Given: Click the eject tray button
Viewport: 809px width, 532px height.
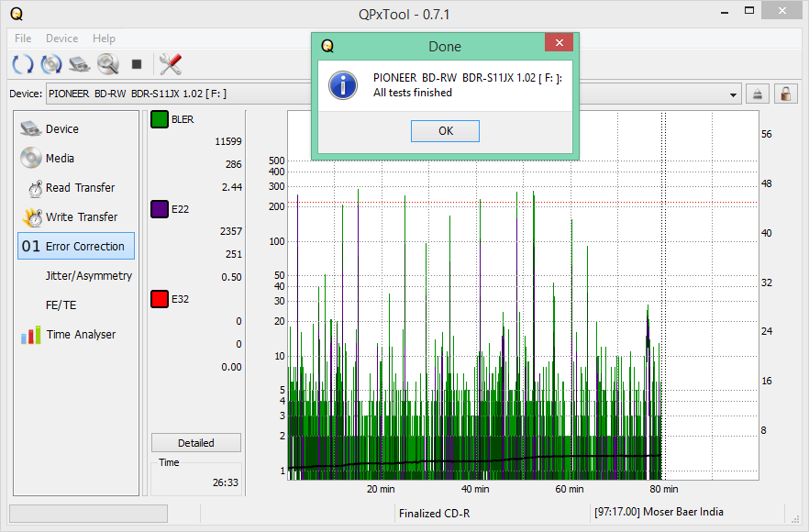Looking at the screenshot, I should [757, 94].
